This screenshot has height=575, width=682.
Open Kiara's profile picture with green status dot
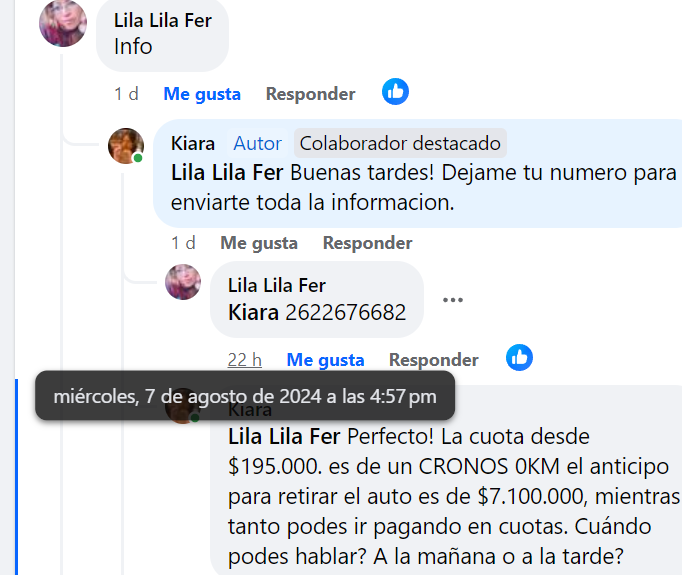point(126,146)
